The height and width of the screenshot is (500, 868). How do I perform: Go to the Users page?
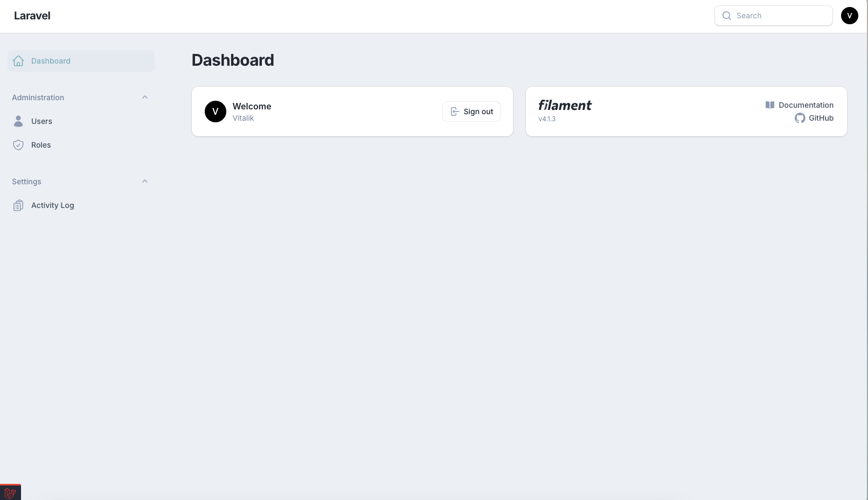pyautogui.click(x=41, y=121)
